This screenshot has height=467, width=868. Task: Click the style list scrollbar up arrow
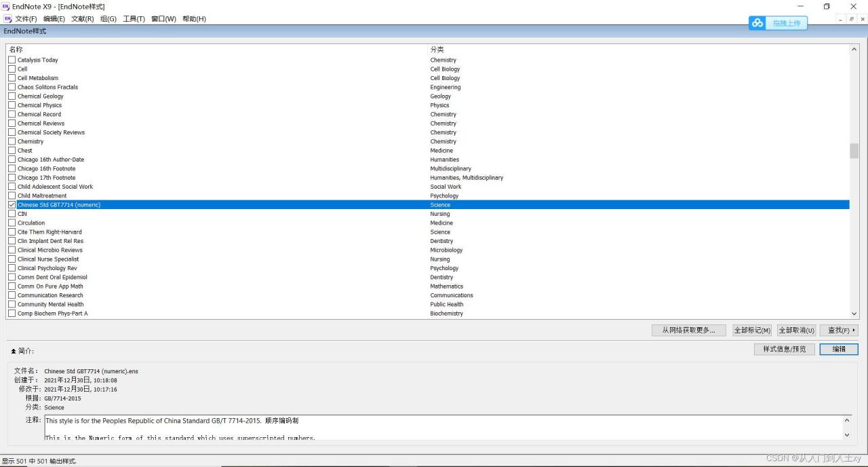tap(854, 50)
